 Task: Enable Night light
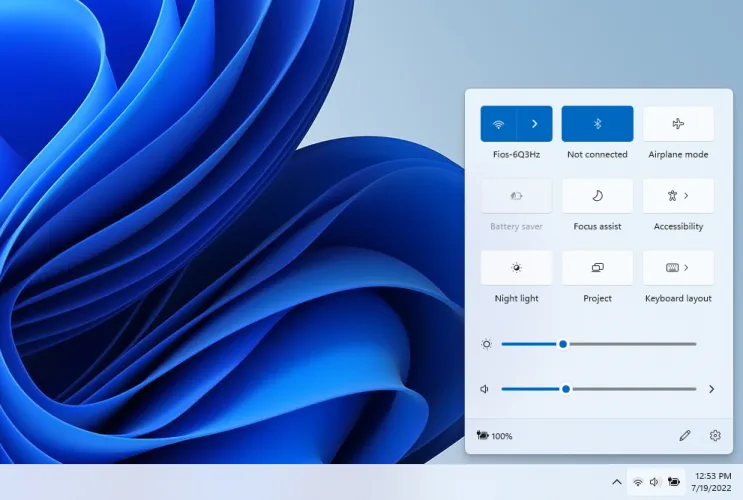coord(516,268)
